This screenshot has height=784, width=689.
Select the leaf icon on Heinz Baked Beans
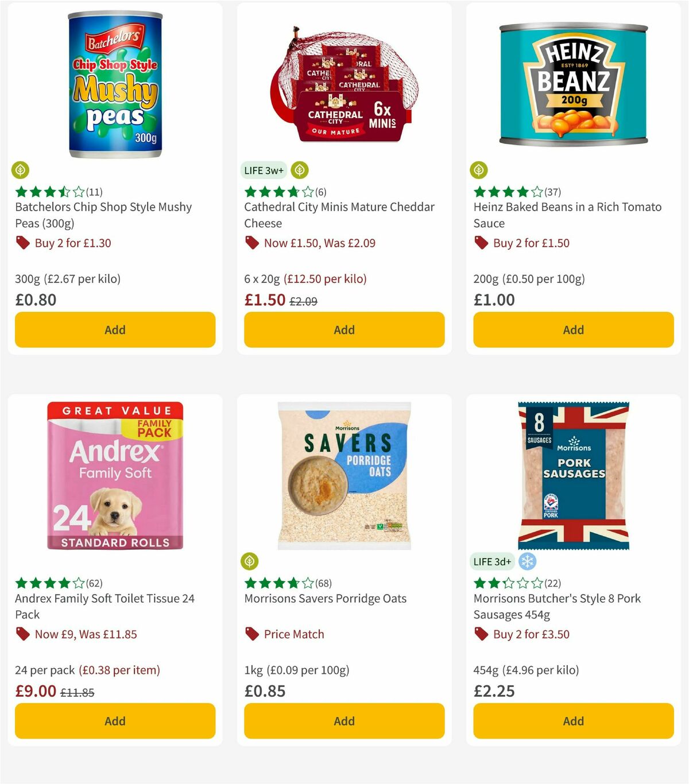coord(478,170)
